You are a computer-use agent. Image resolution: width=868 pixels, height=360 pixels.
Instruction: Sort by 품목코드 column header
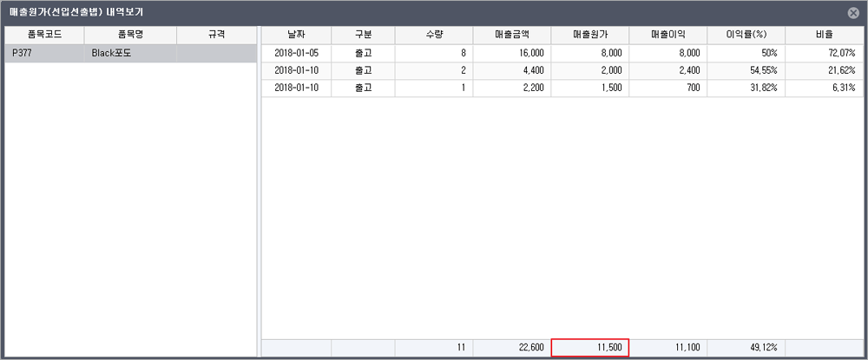coord(44,35)
